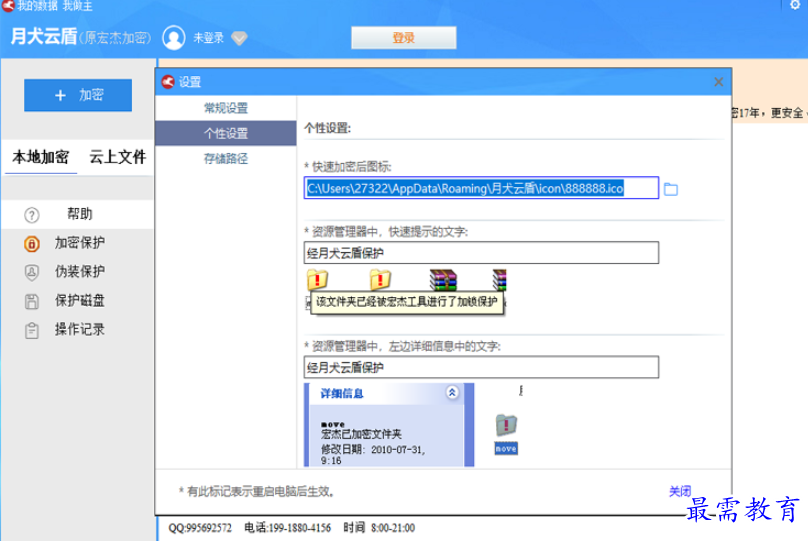Screen dimensions: 808x541
Task: Click the 月犬云盾 app title
Action: (x=44, y=37)
